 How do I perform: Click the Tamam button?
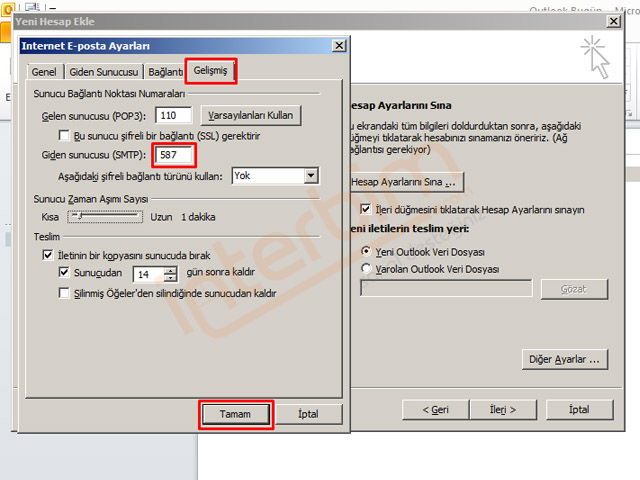[x=235, y=414]
